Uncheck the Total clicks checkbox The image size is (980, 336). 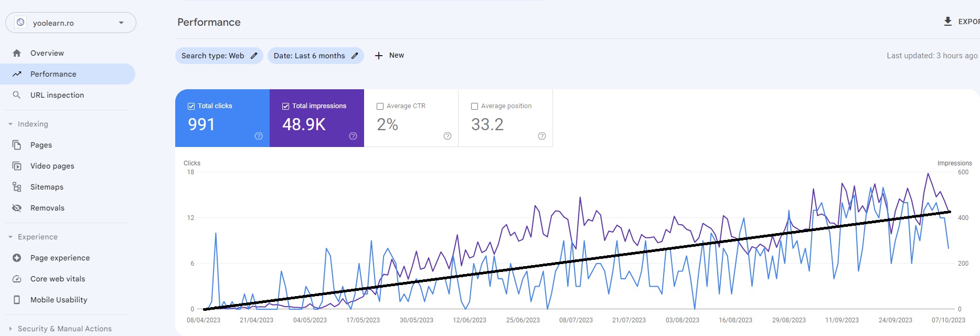click(191, 106)
